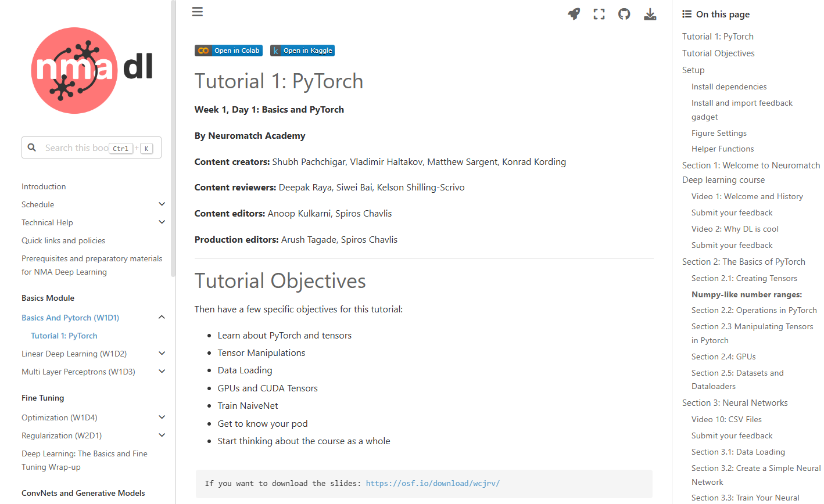
Task: Open the osf.io slides download link
Action: pos(432,483)
